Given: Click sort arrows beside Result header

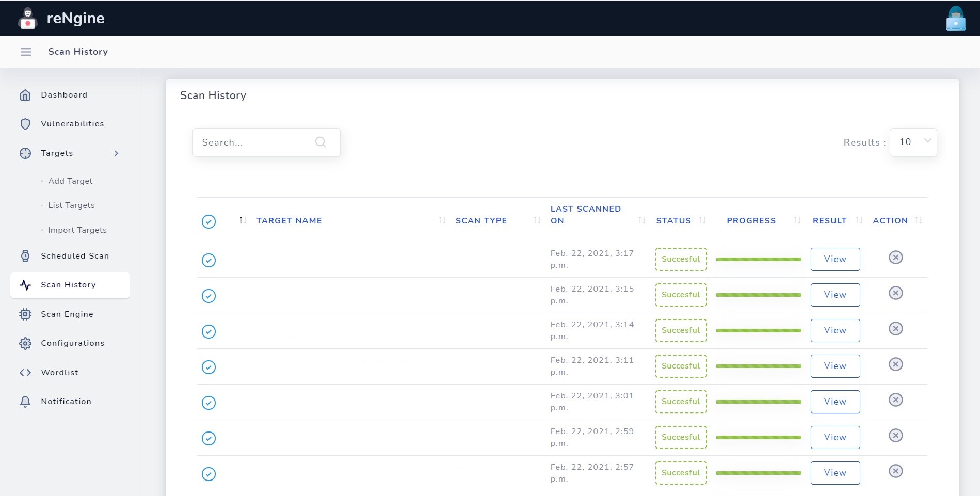Looking at the screenshot, I should [x=859, y=220].
